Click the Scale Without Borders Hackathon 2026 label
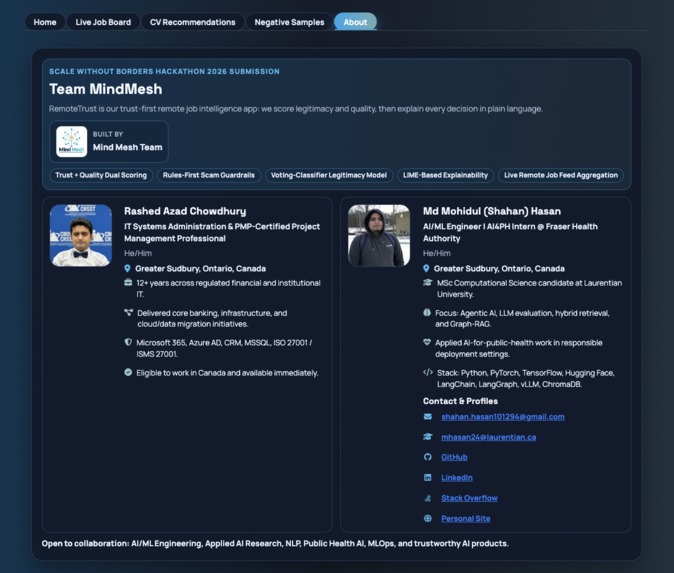This screenshot has width=674, height=573. (x=164, y=71)
